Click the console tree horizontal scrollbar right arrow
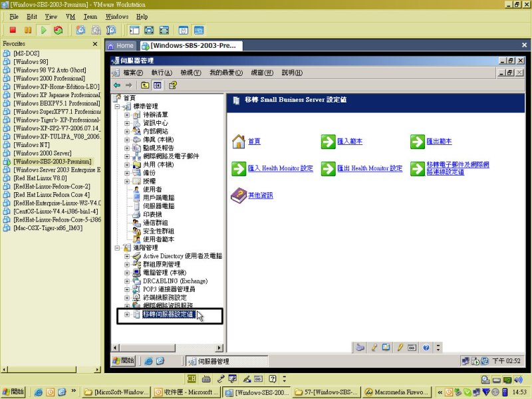Viewport: 532px width, 399px height. tap(219, 348)
